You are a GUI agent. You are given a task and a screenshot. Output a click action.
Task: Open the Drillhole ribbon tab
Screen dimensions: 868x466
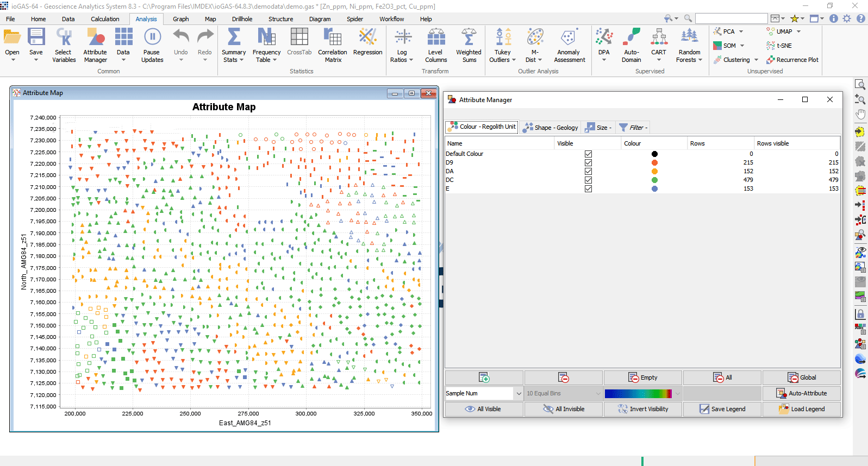coord(242,19)
